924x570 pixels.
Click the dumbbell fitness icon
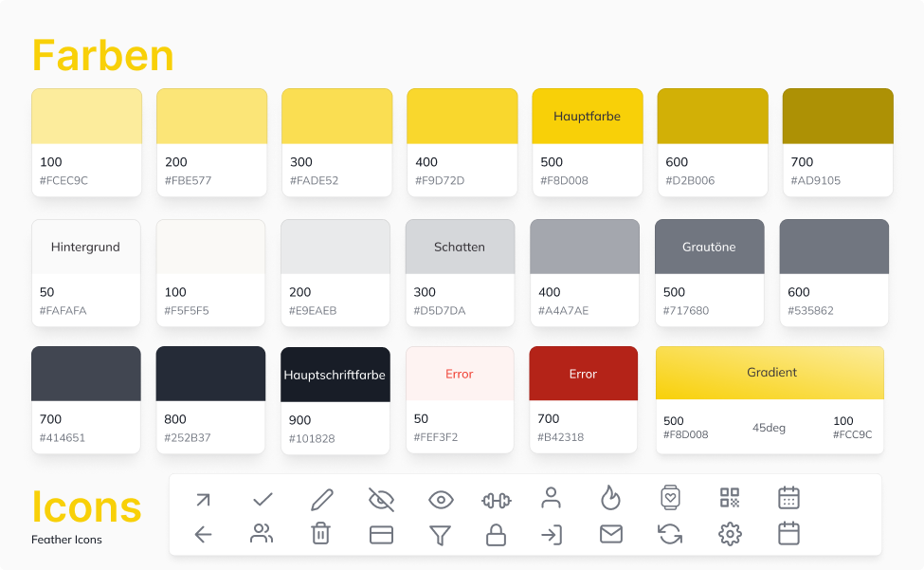(496, 499)
